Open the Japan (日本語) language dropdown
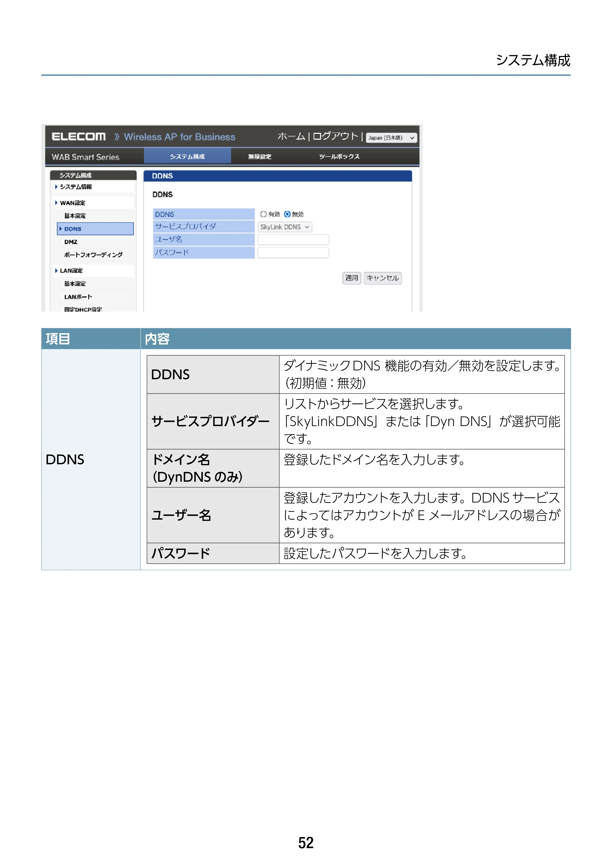The height and width of the screenshot is (868, 612). pos(391,138)
